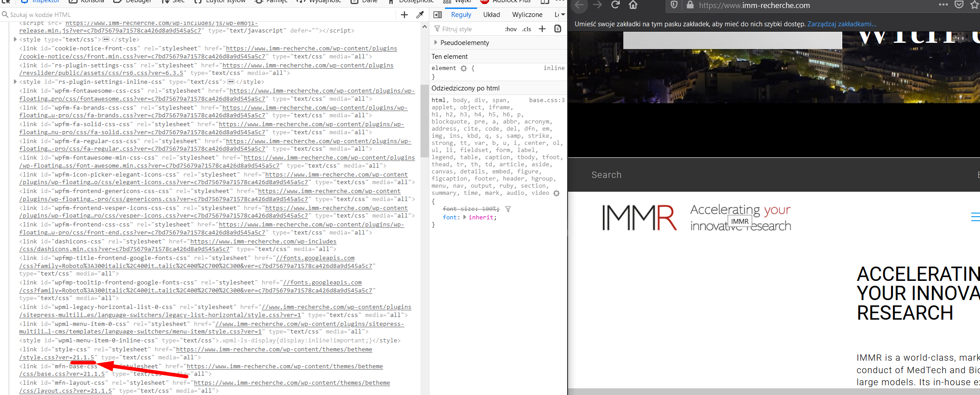Viewport: 980px width, 395px height.
Task: Toggle the .hov pseudo-class panel
Action: 511,29
